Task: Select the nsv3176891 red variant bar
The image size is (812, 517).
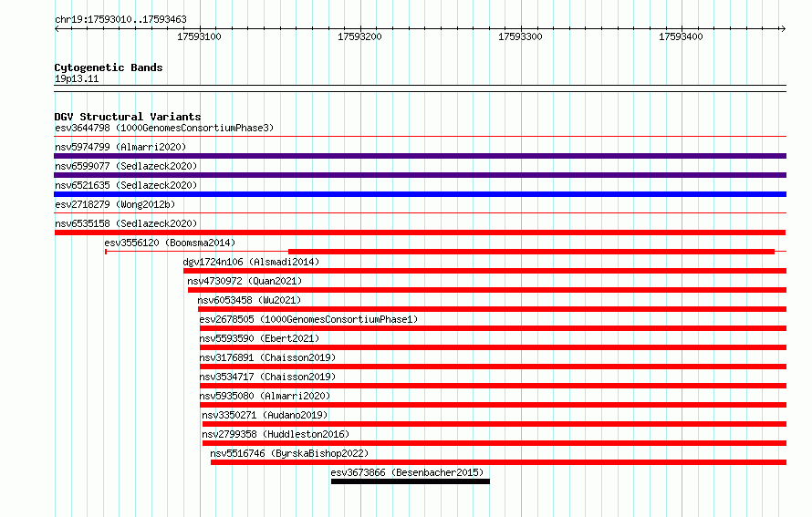Action: click(493, 367)
